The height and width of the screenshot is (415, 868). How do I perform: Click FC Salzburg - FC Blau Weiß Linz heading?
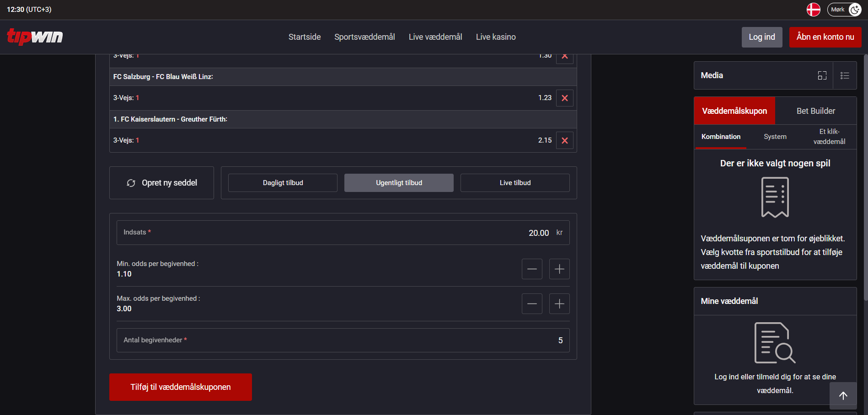tap(163, 77)
